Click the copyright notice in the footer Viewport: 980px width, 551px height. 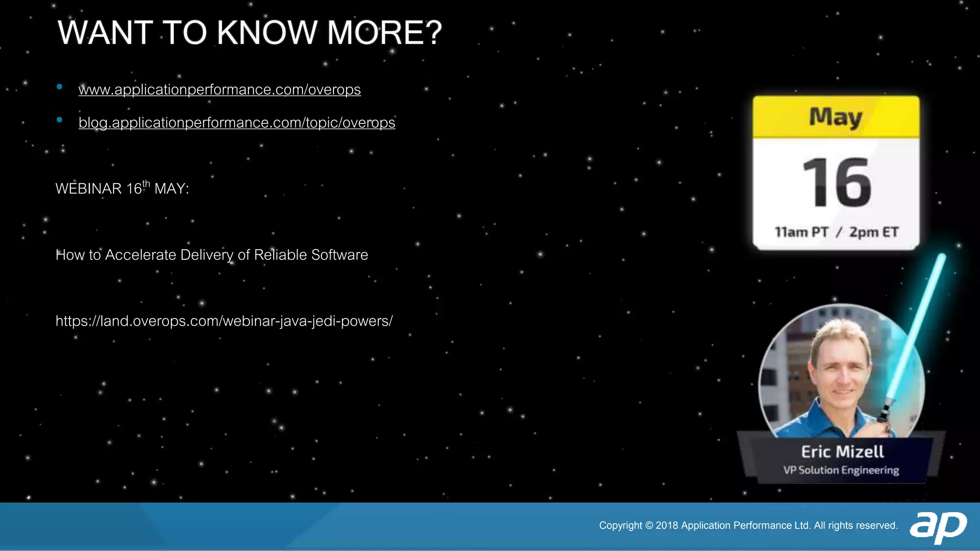point(748,525)
